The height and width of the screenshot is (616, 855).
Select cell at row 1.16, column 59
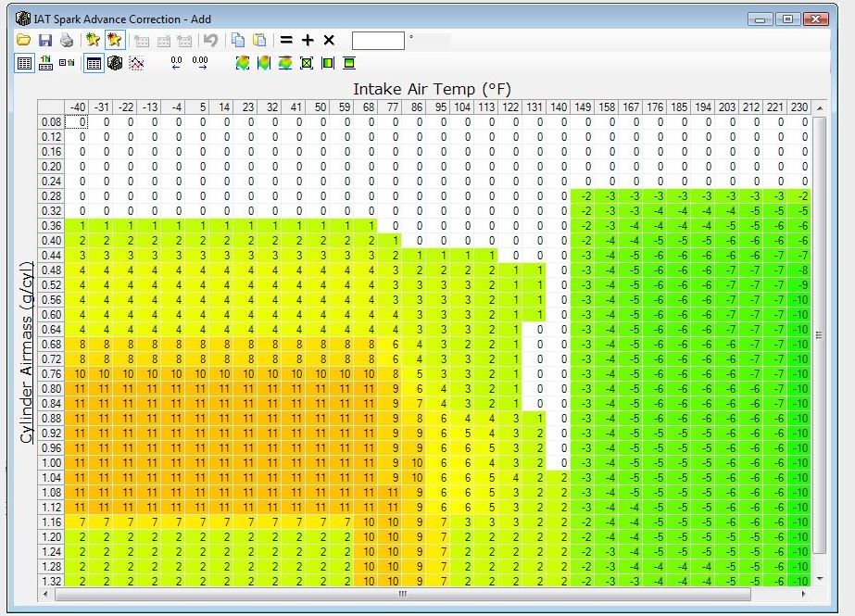pos(342,522)
